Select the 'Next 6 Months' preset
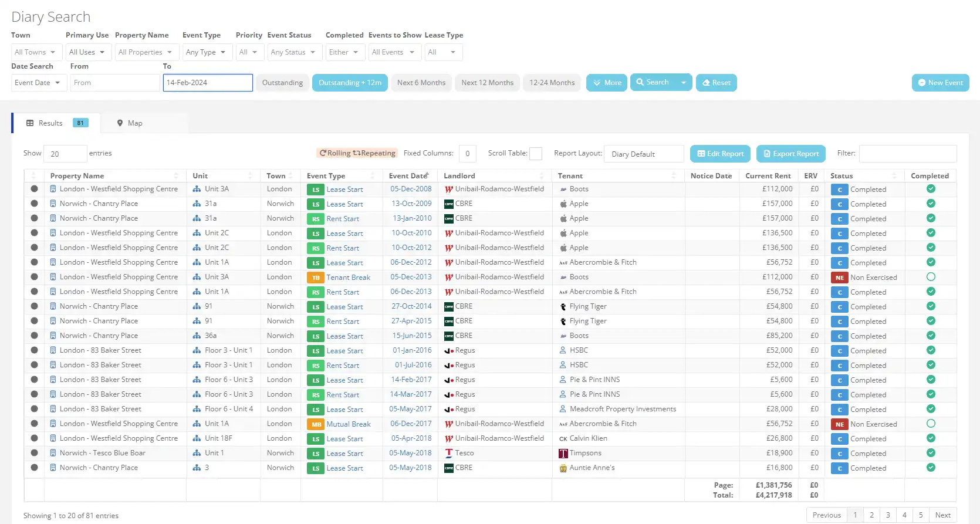The width and height of the screenshot is (980, 524). [x=421, y=83]
